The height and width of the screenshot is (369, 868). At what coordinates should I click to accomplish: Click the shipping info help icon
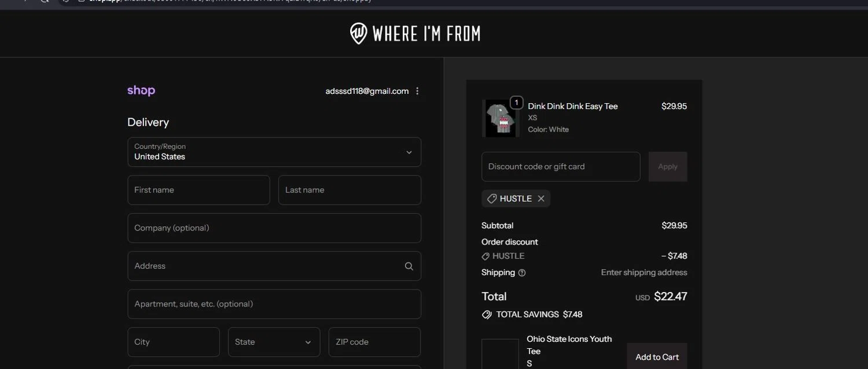click(522, 273)
